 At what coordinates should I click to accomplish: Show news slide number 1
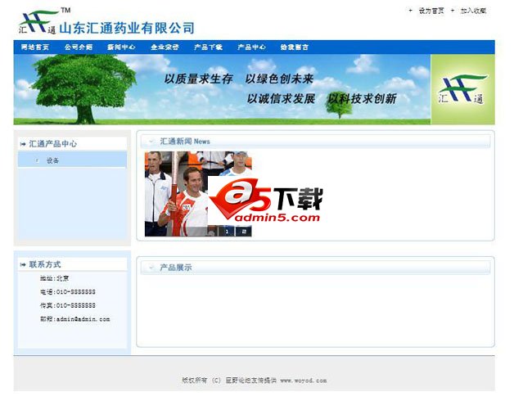click(227, 232)
